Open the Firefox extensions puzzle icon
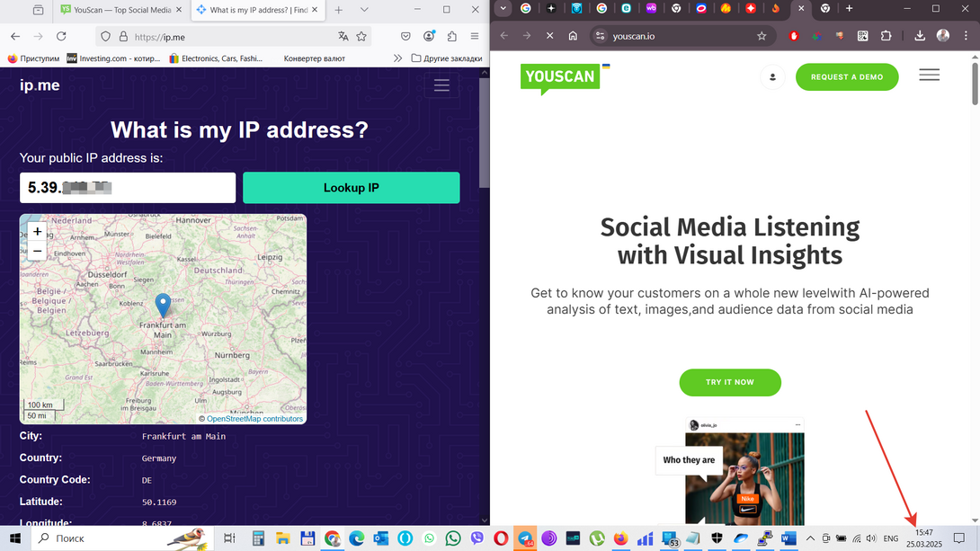The width and height of the screenshot is (980, 551). click(451, 37)
